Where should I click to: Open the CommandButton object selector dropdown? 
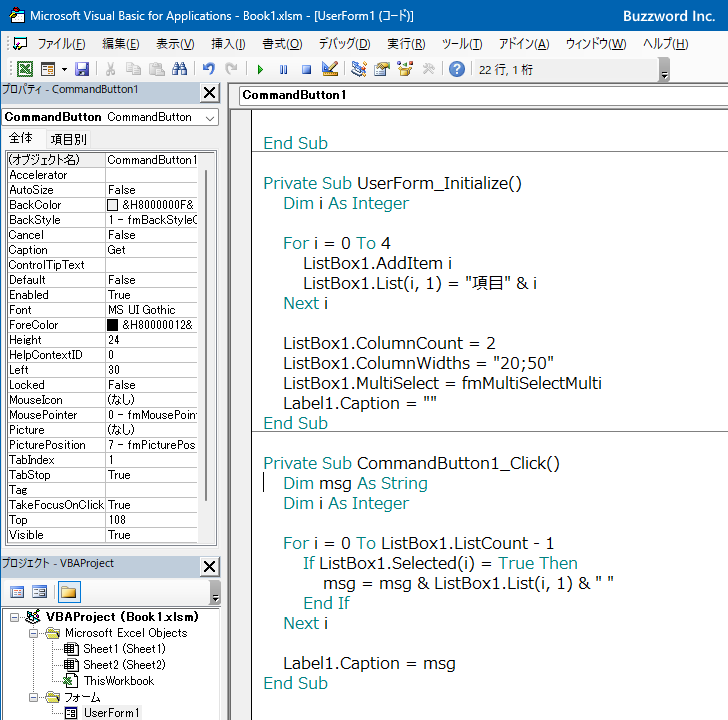[x=210, y=118]
